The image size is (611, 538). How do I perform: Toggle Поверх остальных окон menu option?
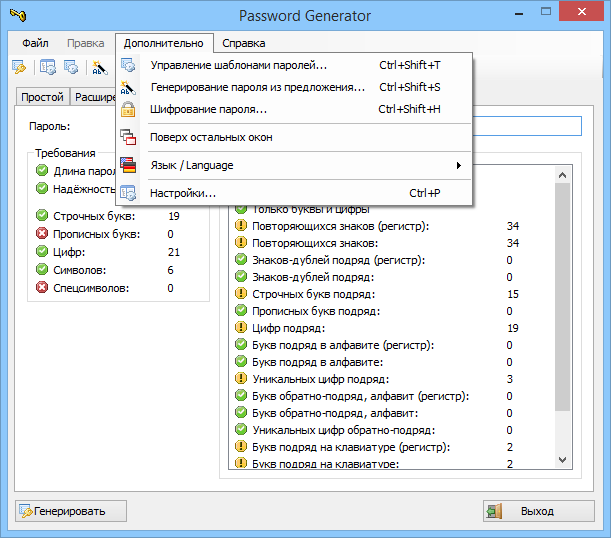click(294, 137)
